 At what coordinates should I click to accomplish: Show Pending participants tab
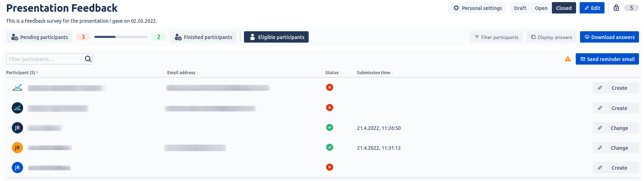pyautogui.click(x=39, y=37)
